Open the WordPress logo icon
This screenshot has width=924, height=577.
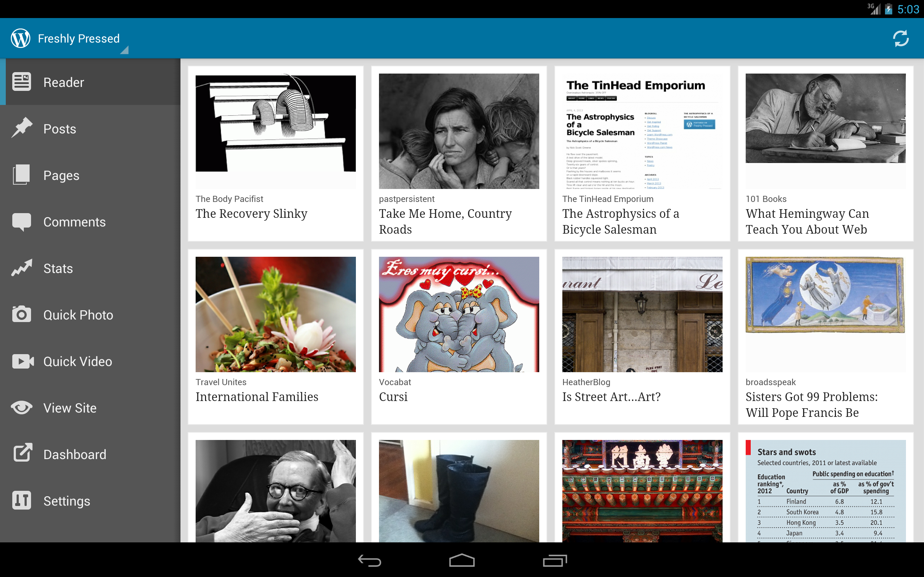[x=21, y=38]
